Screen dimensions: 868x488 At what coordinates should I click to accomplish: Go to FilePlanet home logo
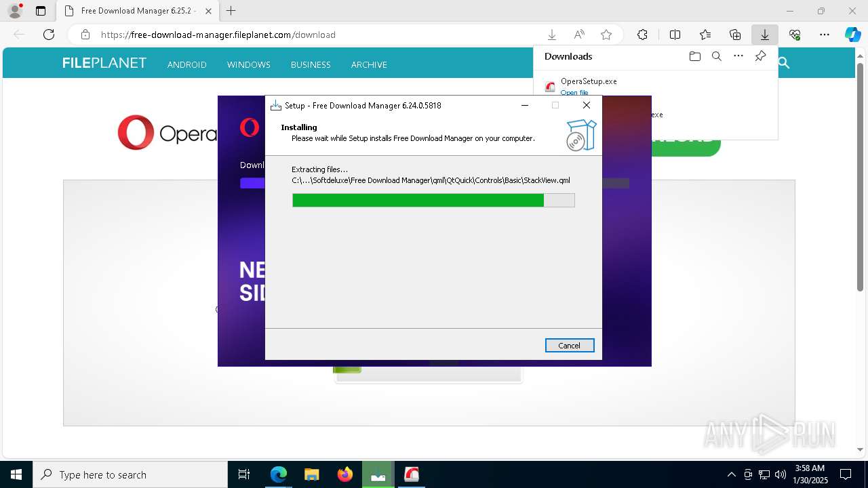[104, 63]
